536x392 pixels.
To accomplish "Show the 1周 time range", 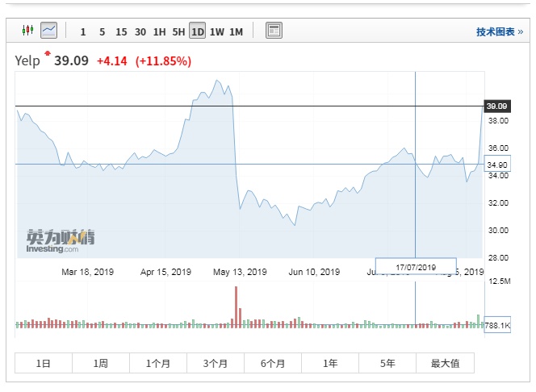I will coord(101,363).
